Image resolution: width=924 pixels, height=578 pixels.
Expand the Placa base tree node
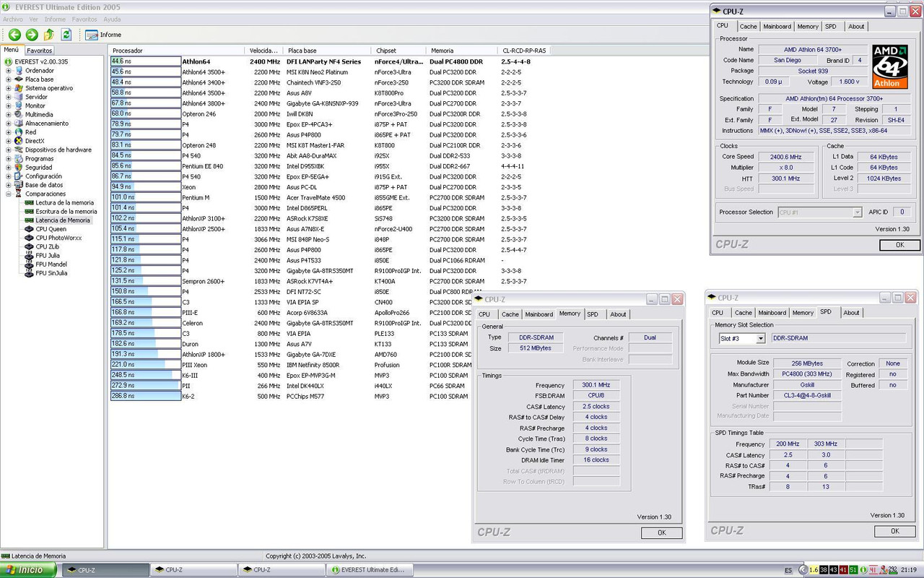(x=9, y=79)
